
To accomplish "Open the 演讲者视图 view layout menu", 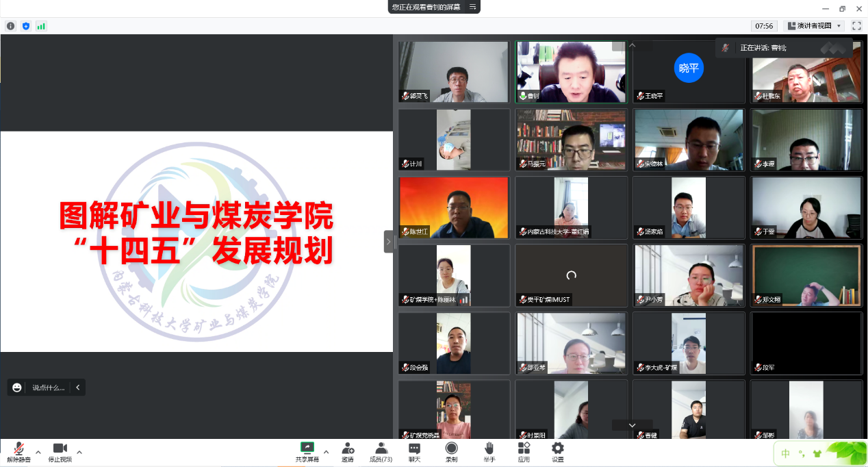I will tap(815, 26).
